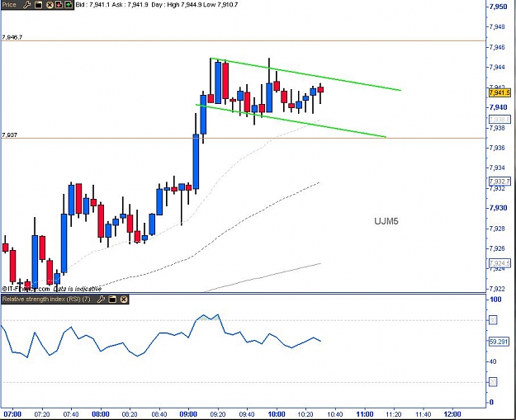Click the 7,938.8 moving average price tag
Screen dimensions: 516x420
pos(499,119)
